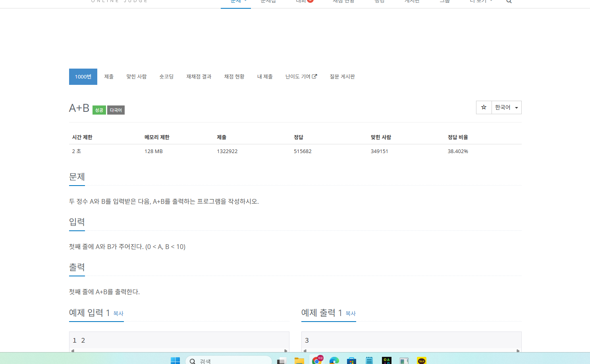This screenshot has width=590, height=364.
Task: Go to the 맞힌 사람 tab
Action: (137, 77)
